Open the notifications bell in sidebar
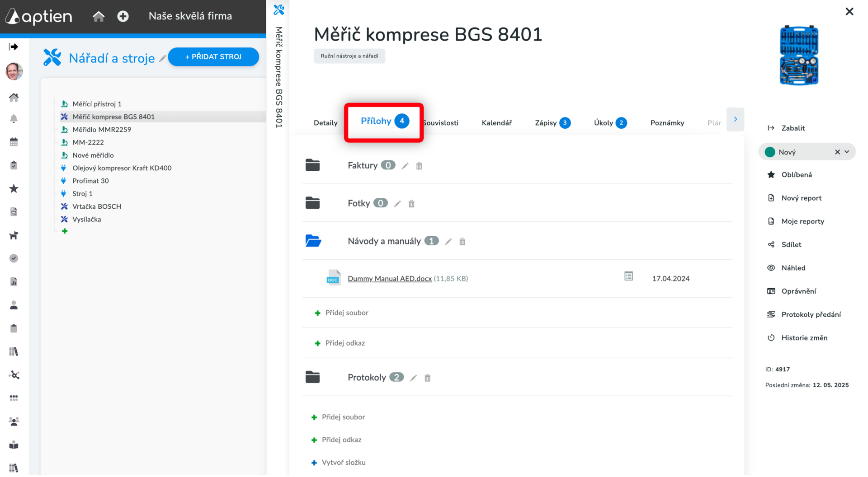This screenshot has height=477, width=868. pyautogui.click(x=14, y=119)
